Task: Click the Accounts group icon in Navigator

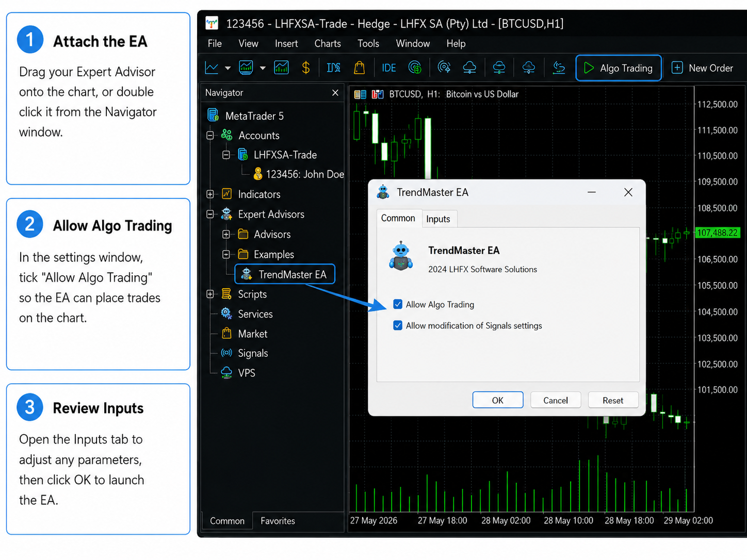Action: (226, 135)
